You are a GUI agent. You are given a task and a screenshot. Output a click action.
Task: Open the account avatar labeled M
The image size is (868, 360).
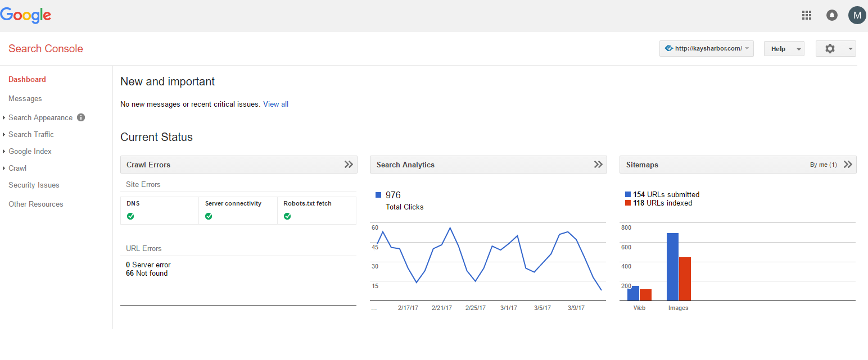click(857, 15)
